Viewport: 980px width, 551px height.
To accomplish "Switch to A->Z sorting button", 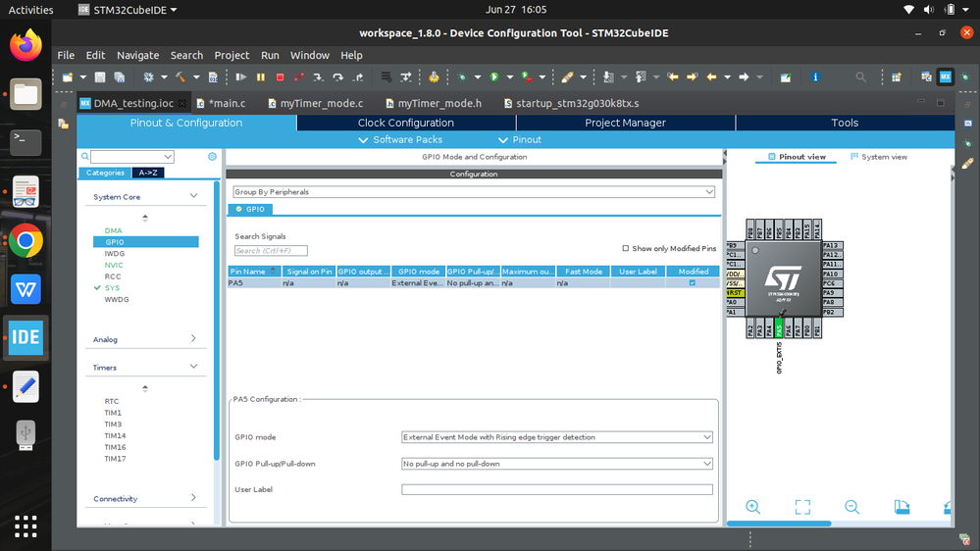I will click(x=148, y=173).
